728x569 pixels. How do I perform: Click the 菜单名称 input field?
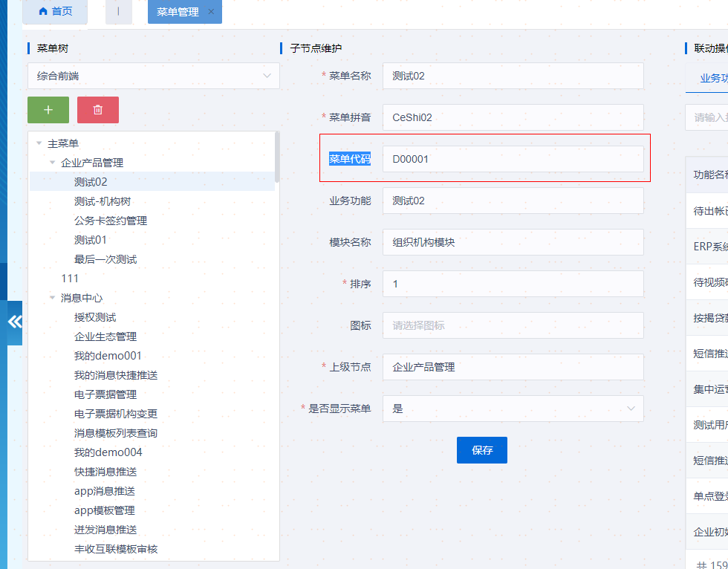tap(513, 76)
